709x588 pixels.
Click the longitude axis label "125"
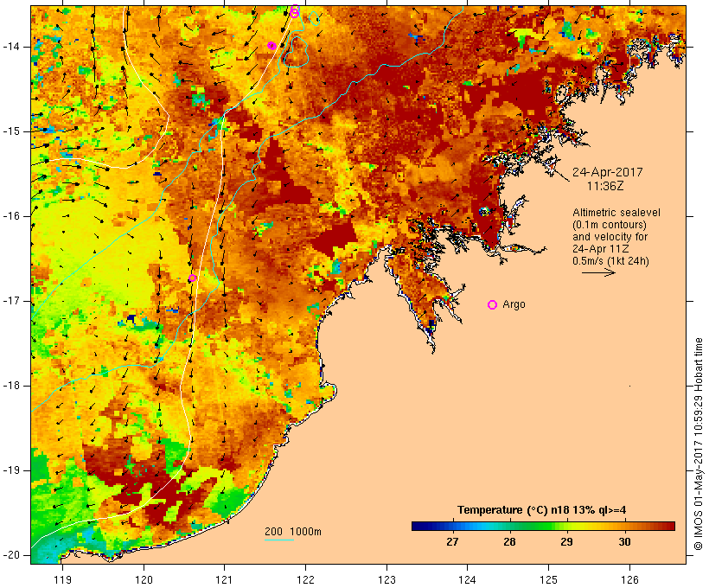[x=548, y=580]
